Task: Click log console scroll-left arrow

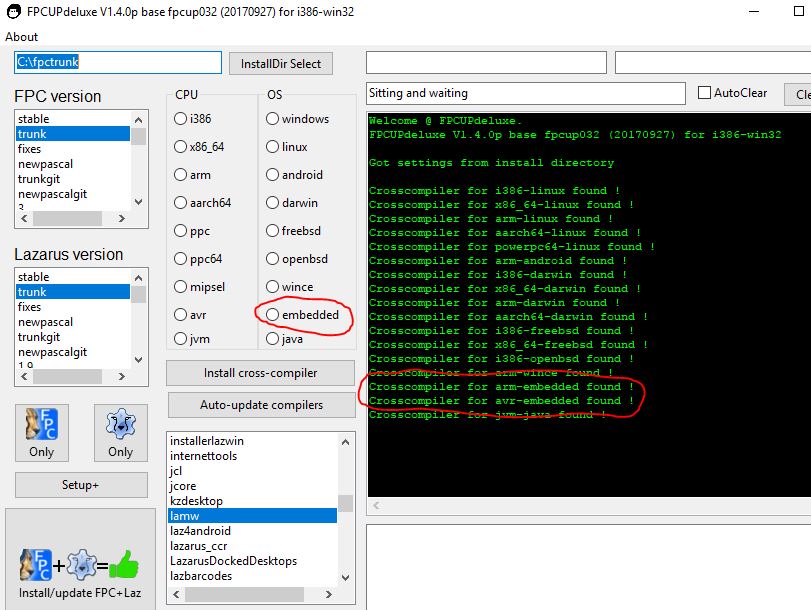Action: (376, 505)
